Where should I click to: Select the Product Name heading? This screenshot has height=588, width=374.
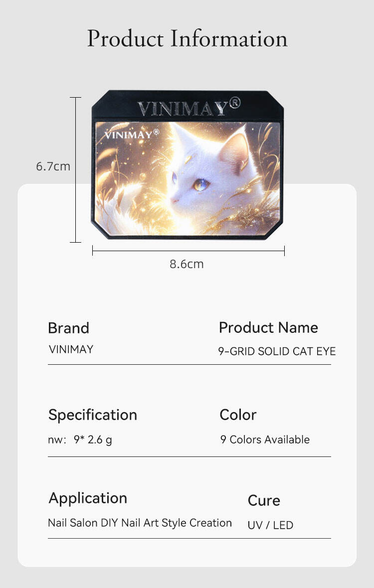point(268,327)
